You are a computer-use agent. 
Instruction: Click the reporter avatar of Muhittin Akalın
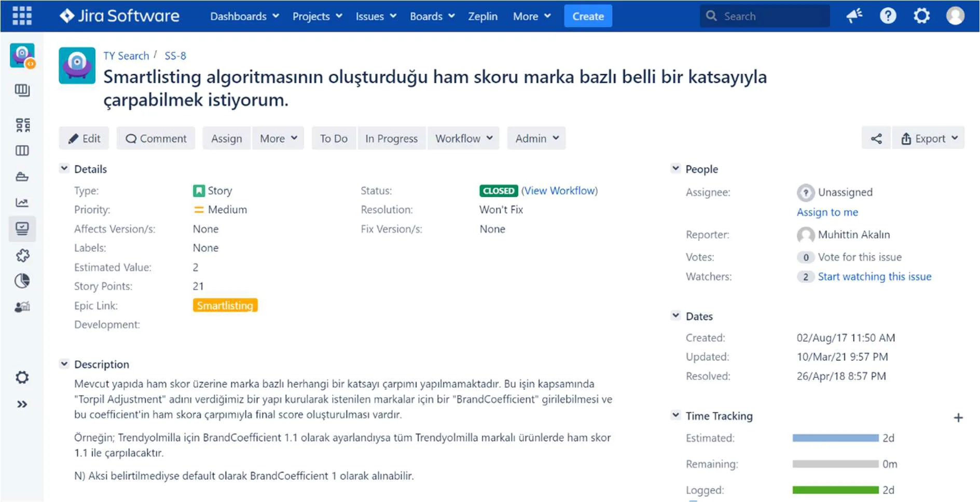805,235
